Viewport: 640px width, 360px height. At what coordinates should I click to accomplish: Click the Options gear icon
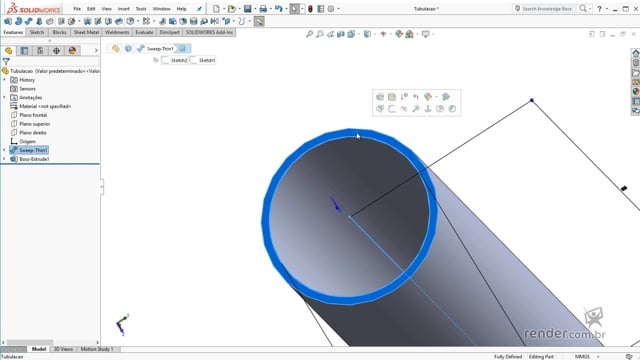[x=331, y=9]
